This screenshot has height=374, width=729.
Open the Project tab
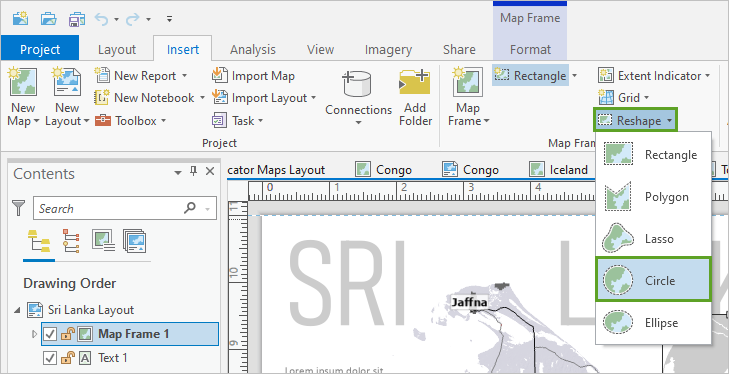pos(40,49)
